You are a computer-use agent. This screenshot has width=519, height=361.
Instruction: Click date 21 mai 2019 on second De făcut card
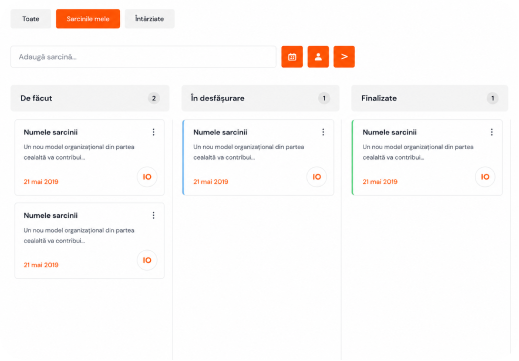41,265
